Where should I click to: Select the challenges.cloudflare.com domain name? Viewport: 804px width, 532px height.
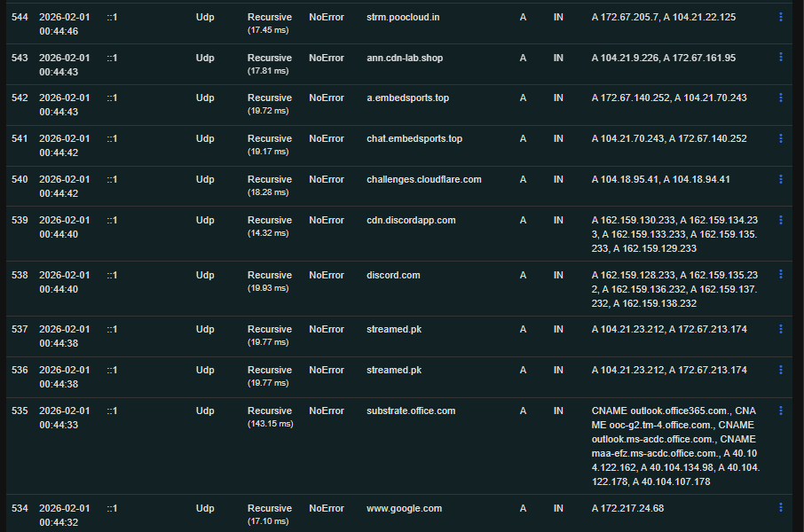point(423,179)
